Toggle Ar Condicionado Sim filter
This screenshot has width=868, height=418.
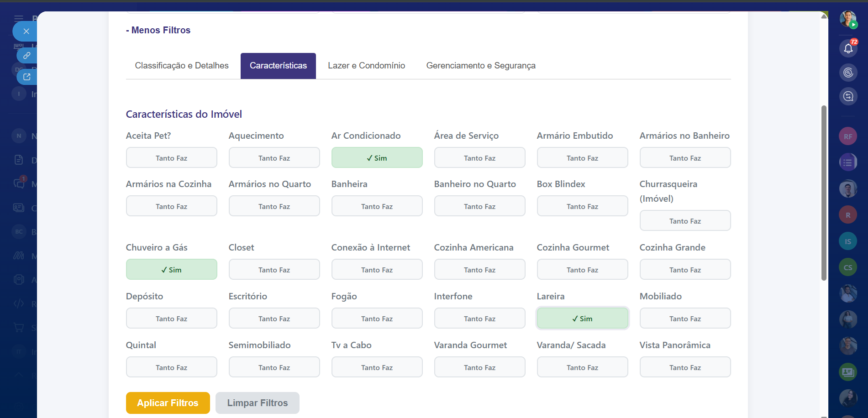pyautogui.click(x=377, y=158)
